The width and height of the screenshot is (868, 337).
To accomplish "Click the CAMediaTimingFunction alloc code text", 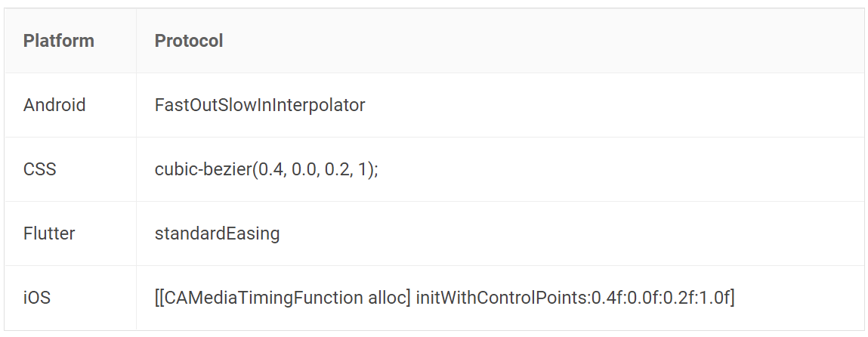I will [283, 298].
